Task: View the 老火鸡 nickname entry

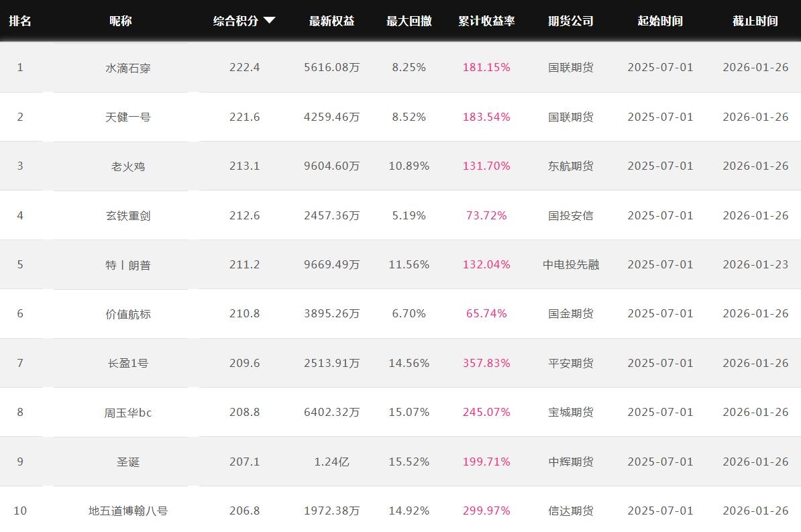Action: 127,166
